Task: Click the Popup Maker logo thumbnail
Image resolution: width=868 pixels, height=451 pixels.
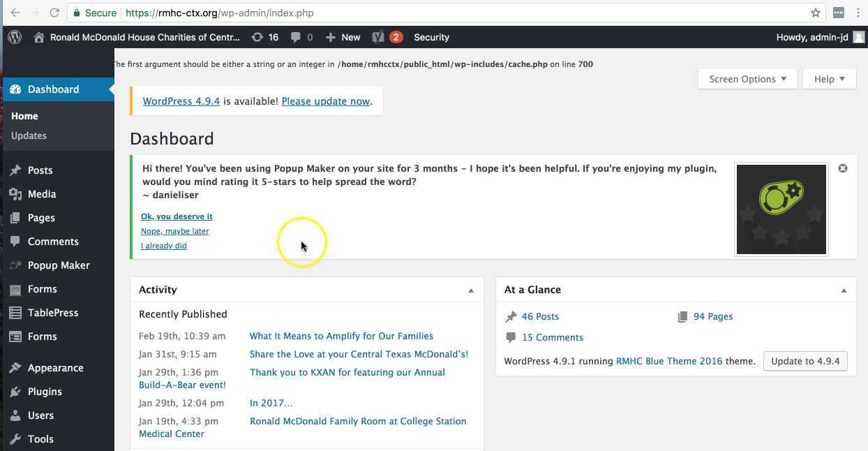Action: [781, 209]
